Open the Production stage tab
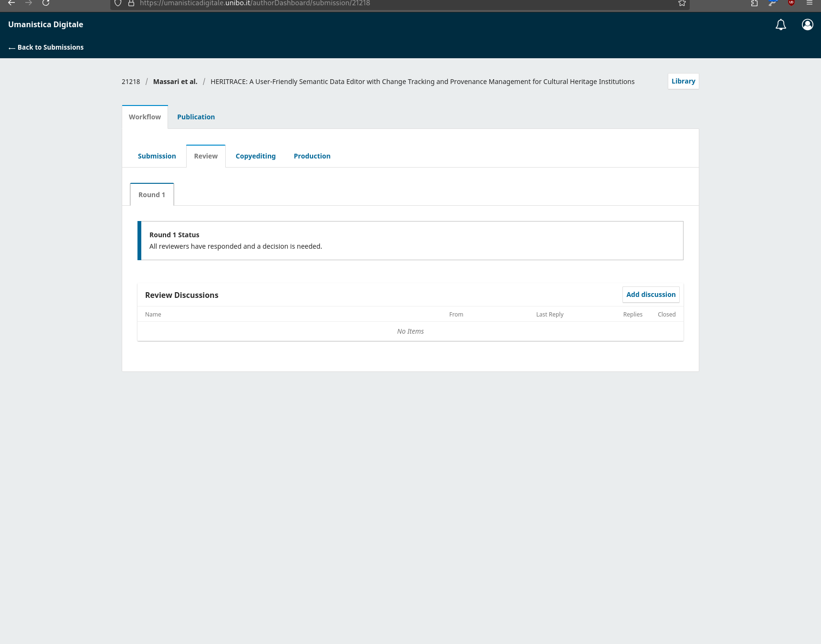This screenshot has height=644, width=821. (312, 156)
